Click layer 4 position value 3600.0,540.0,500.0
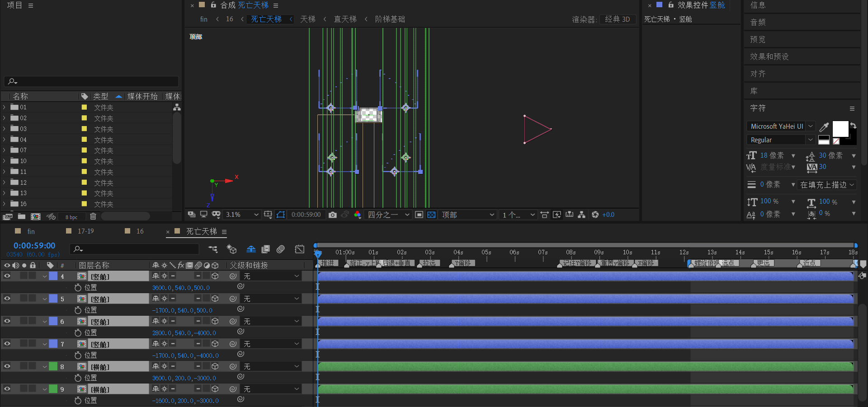This screenshot has width=868, height=407. [x=181, y=288]
